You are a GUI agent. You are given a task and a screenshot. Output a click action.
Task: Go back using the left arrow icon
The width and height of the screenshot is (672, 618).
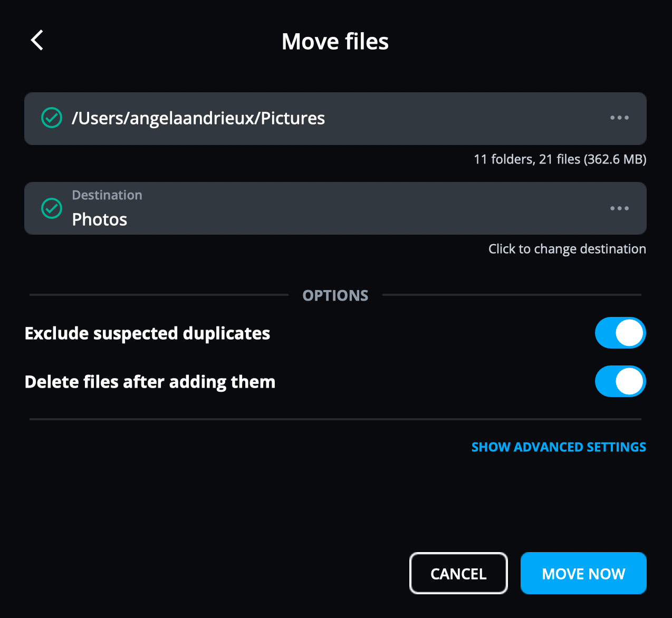coord(37,41)
